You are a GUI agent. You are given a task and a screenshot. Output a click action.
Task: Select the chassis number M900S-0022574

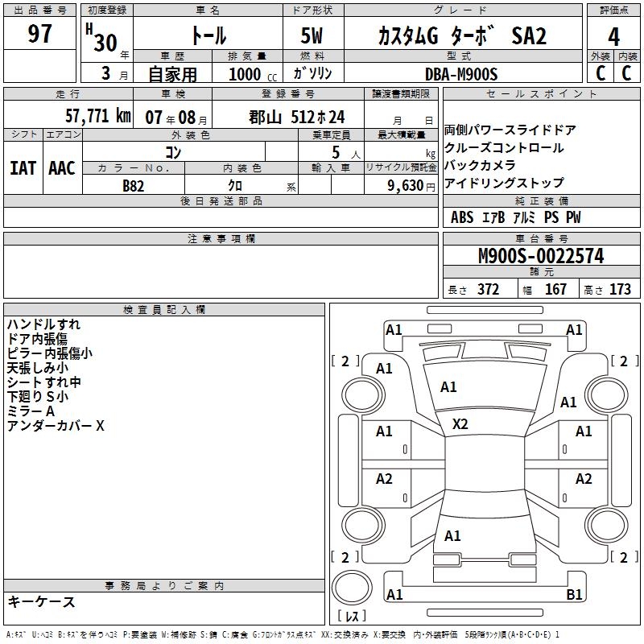[x=541, y=255]
